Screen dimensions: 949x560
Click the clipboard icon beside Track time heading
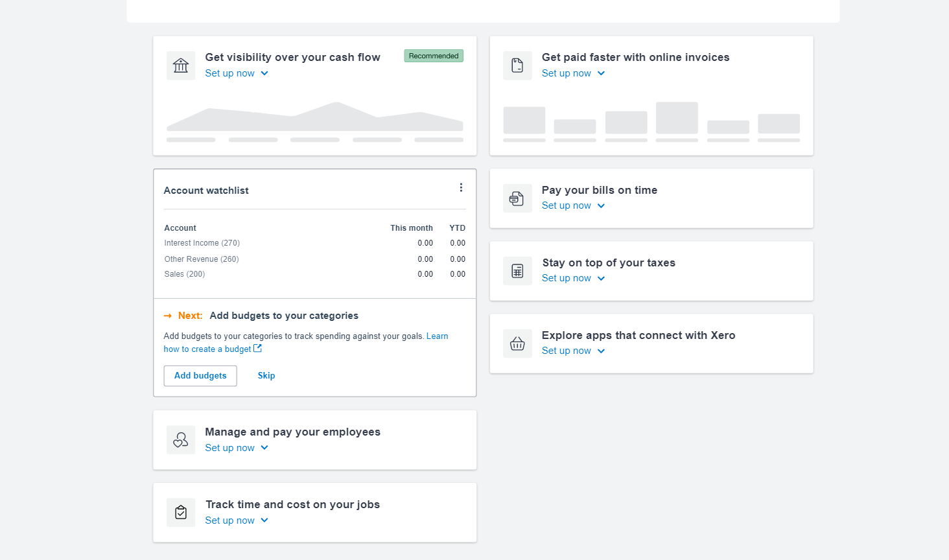coord(181,513)
